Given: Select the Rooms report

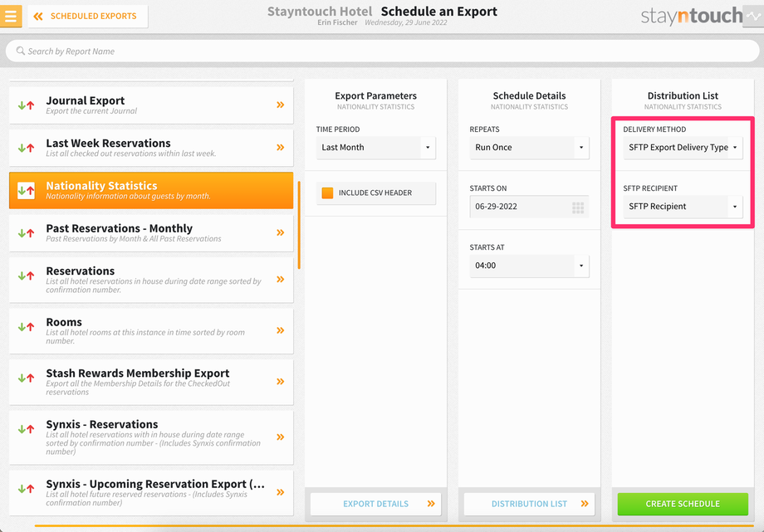Looking at the screenshot, I should (151, 331).
